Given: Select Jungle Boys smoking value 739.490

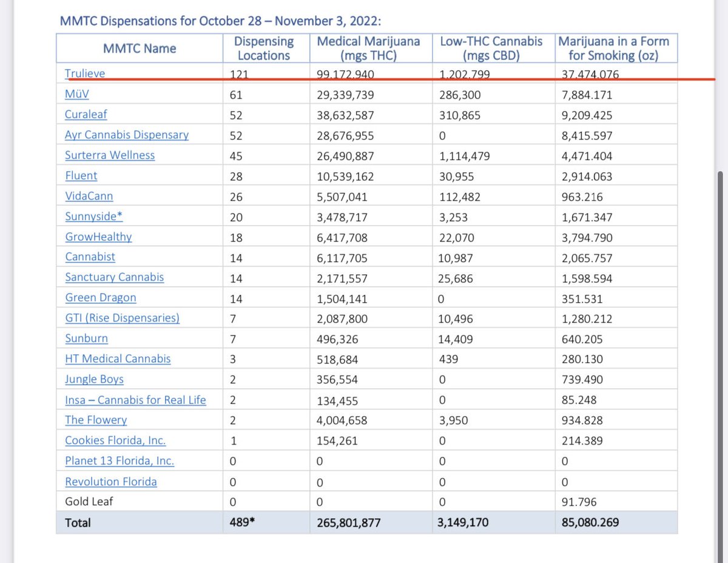Looking at the screenshot, I should [x=584, y=380].
